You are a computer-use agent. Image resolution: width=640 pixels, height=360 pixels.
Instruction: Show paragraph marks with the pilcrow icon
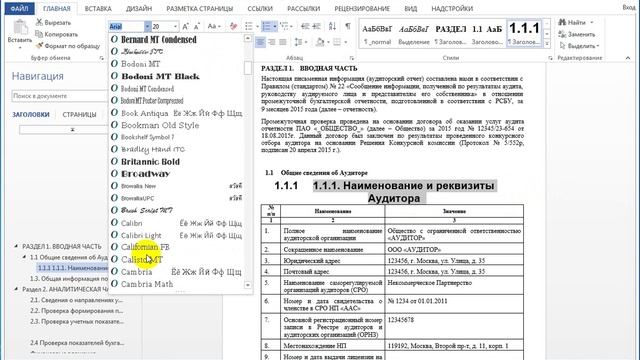(348, 27)
